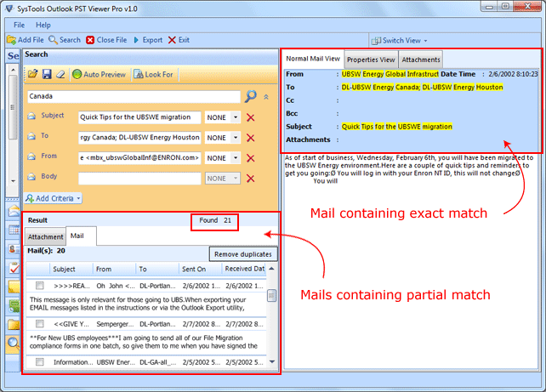
Task: Check the Information... mail checkbox
Action: pos(40,362)
